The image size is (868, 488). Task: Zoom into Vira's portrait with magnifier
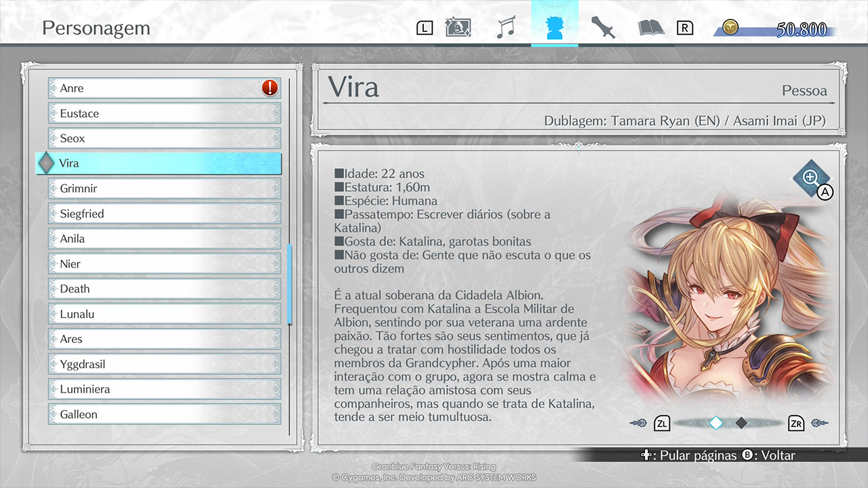(810, 178)
